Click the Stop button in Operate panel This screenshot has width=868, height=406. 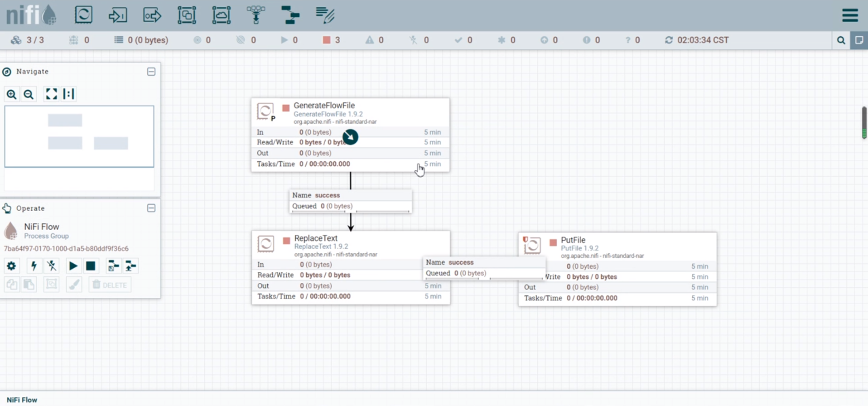pyautogui.click(x=91, y=266)
